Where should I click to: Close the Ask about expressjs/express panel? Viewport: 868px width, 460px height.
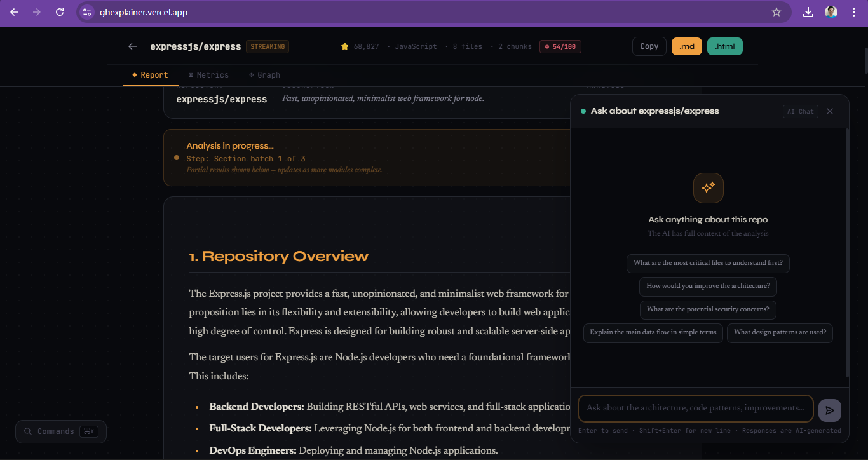click(830, 111)
